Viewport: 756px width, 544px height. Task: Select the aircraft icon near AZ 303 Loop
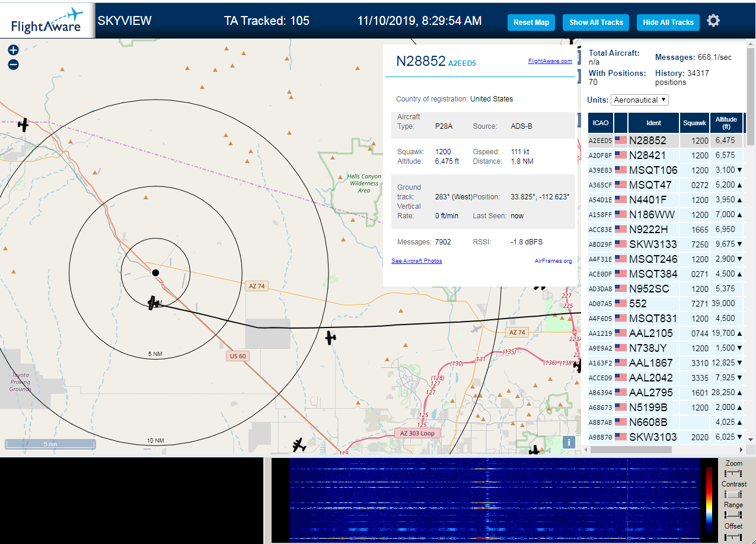(299, 444)
